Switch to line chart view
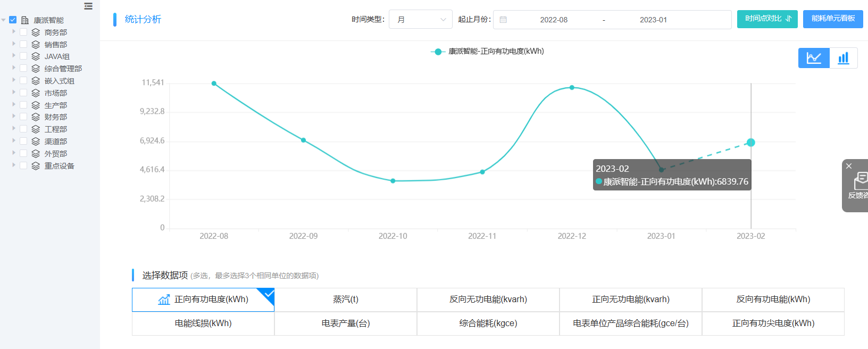This screenshot has width=868, height=349. [814, 58]
